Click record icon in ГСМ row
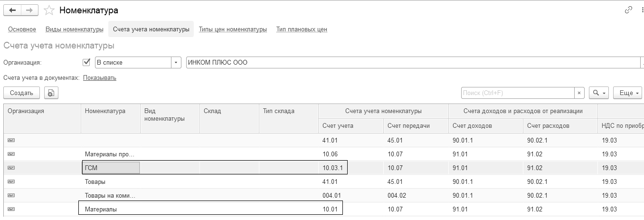The height and width of the screenshot is (220, 644). 11,168
